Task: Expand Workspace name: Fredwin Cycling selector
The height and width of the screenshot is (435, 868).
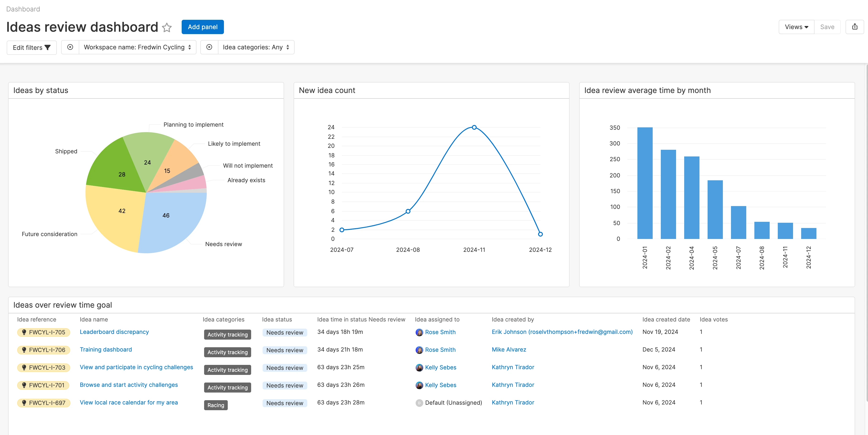Action: (x=138, y=47)
